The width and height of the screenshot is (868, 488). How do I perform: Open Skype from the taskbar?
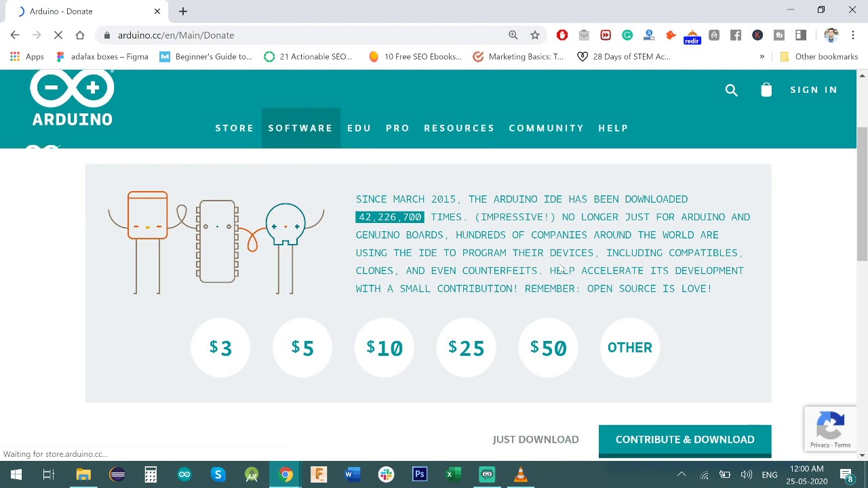(218, 474)
